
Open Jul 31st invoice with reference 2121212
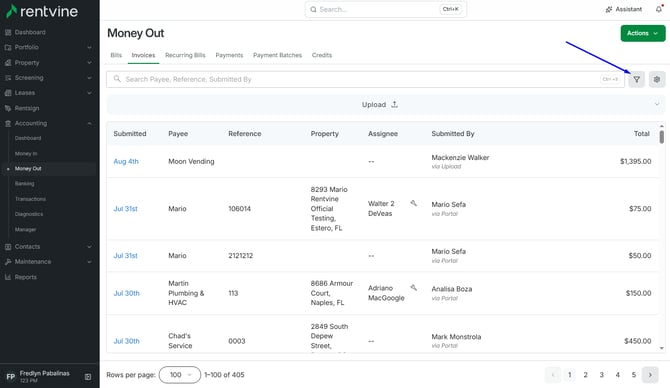[x=126, y=256]
